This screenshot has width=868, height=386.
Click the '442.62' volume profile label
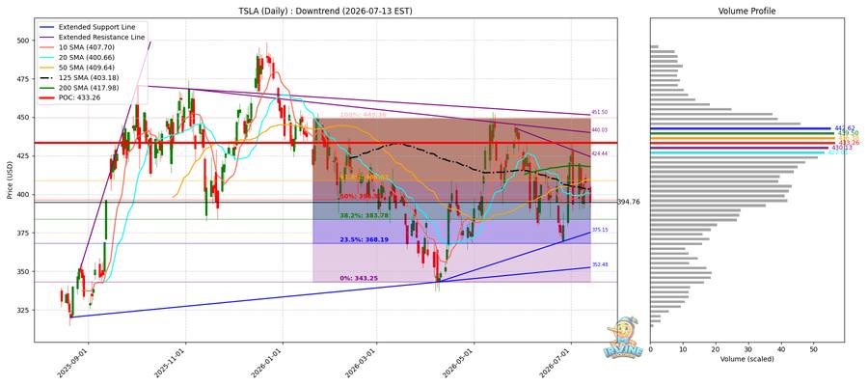pyautogui.click(x=845, y=128)
